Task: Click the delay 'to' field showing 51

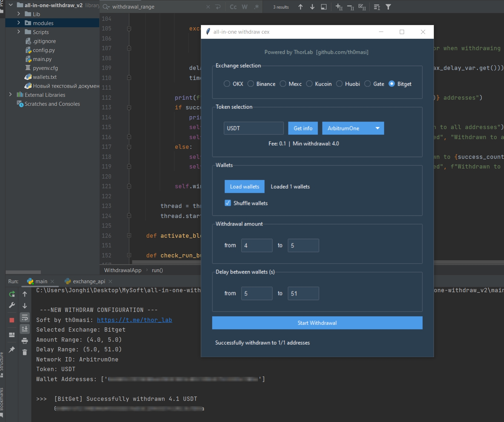Action: pyautogui.click(x=303, y=293)
